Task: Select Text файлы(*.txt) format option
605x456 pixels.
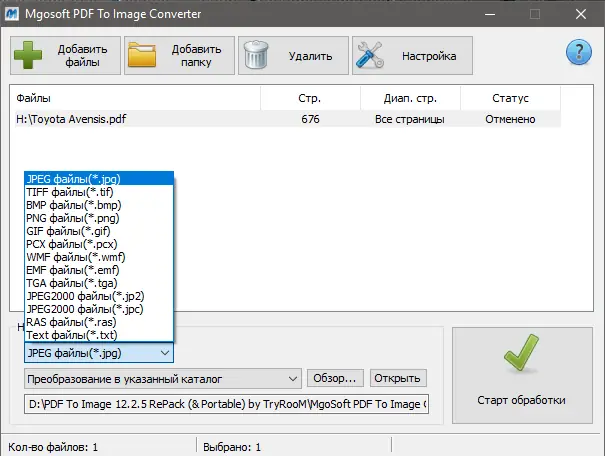Action: [x=99, y=335]
